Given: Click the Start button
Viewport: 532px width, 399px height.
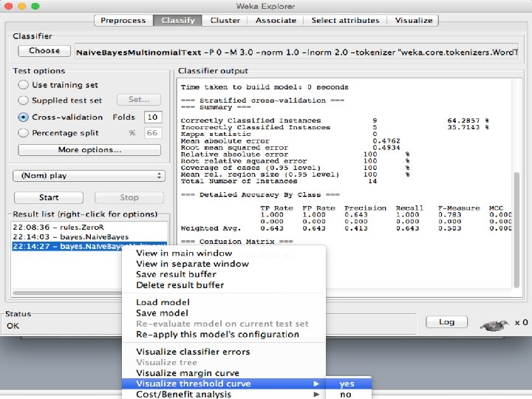Looking at the screenshot, I should pos(49,197).
